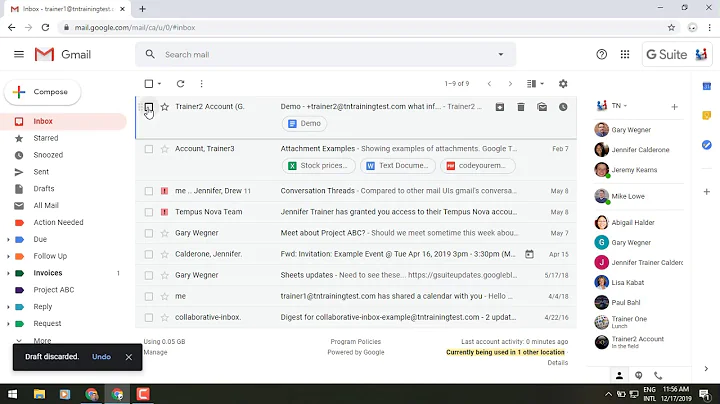This screenshot has height=404, width=720.
Task: Open File Explorer in the taskbar
Action: (39, 394)
